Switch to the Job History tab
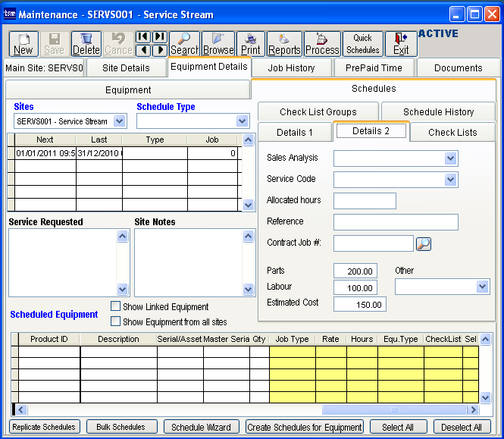The width and height of the screenshot is (504, 439). [291, 68]
